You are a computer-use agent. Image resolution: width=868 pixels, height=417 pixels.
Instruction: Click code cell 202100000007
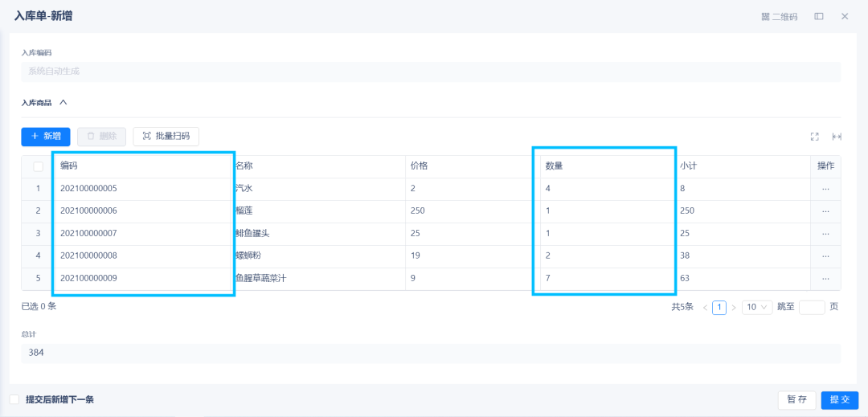pyautogui.click(x=143, y=233)
